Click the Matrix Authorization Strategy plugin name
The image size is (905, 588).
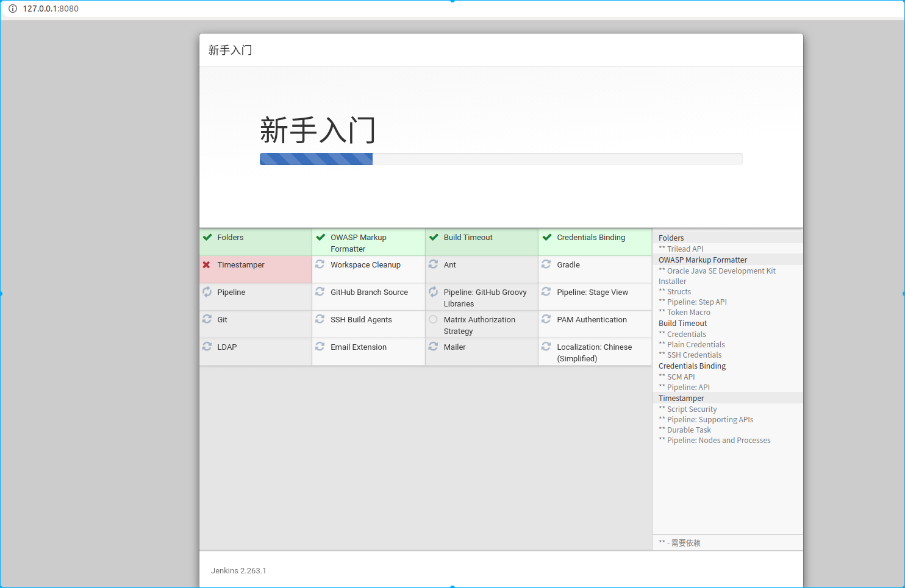(x=479, y=325)
